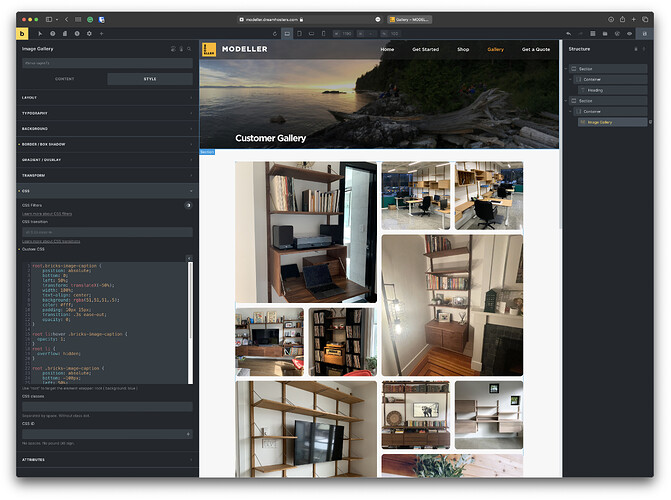
Task: Toggle the CSS Filters control
Action: (x=188, y=205)
